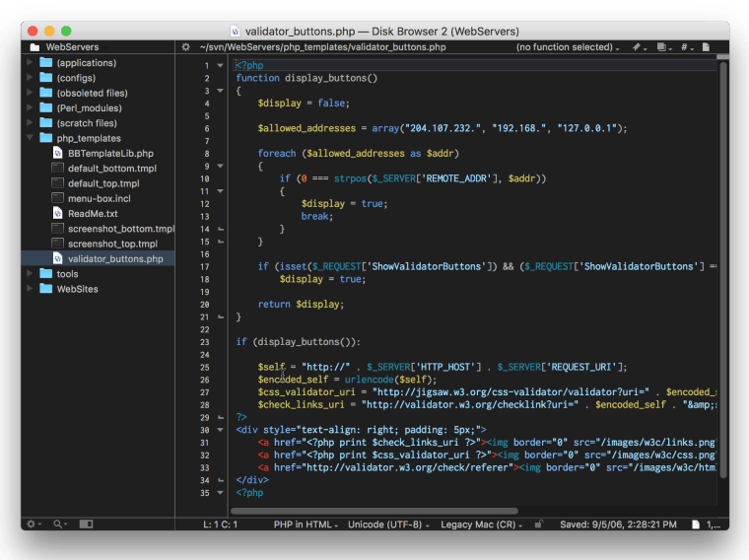This screenshot has width=749, height=560.
Task: Open the 'Legacy Mac (CR)' line endings menu
Action: tap(482, 525)
